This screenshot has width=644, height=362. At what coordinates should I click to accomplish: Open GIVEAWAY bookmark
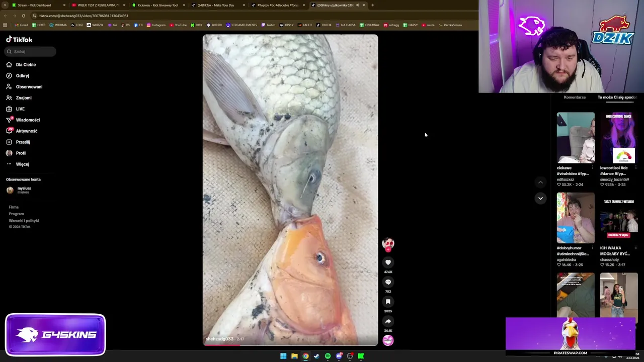[x=369, y=25]
